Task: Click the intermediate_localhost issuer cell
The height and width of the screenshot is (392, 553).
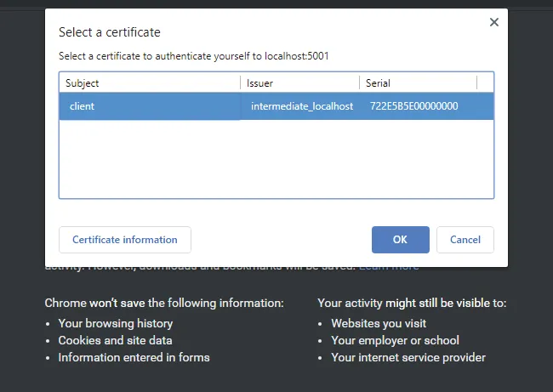Action: [x=302, y=106]
